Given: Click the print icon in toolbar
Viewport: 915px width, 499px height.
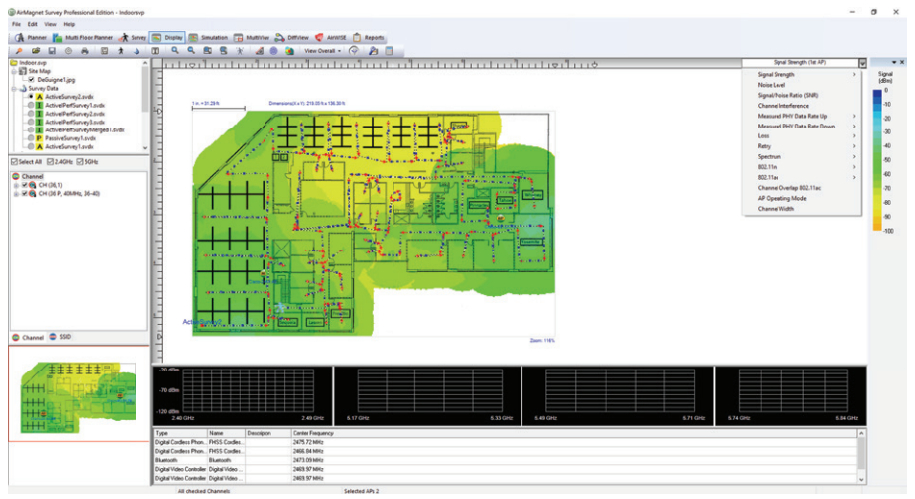Looking at the screenshot, I should [85, 51].
